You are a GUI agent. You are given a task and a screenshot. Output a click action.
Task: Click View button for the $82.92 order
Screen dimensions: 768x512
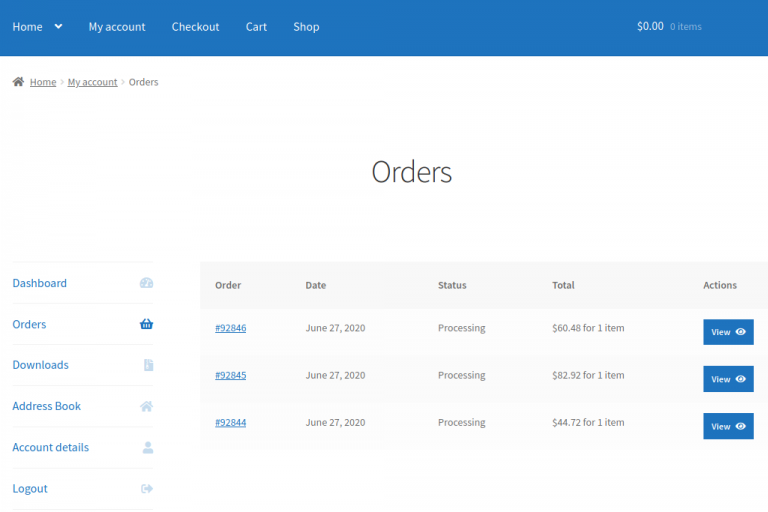pos(728,379)
